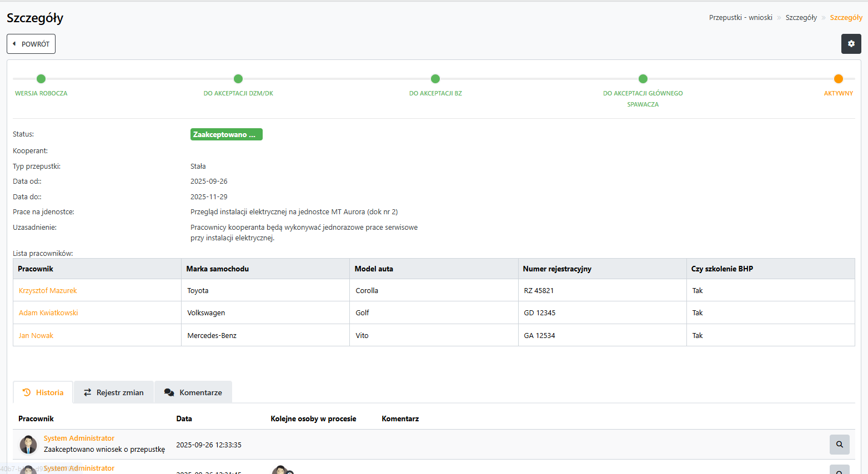868x474 pixels.
Task: Click registration number GD 12345
Action: tap(540, 313)
